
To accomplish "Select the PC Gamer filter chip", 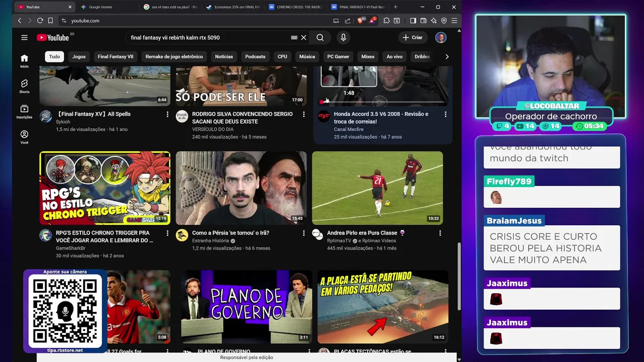I will point(338,57).
